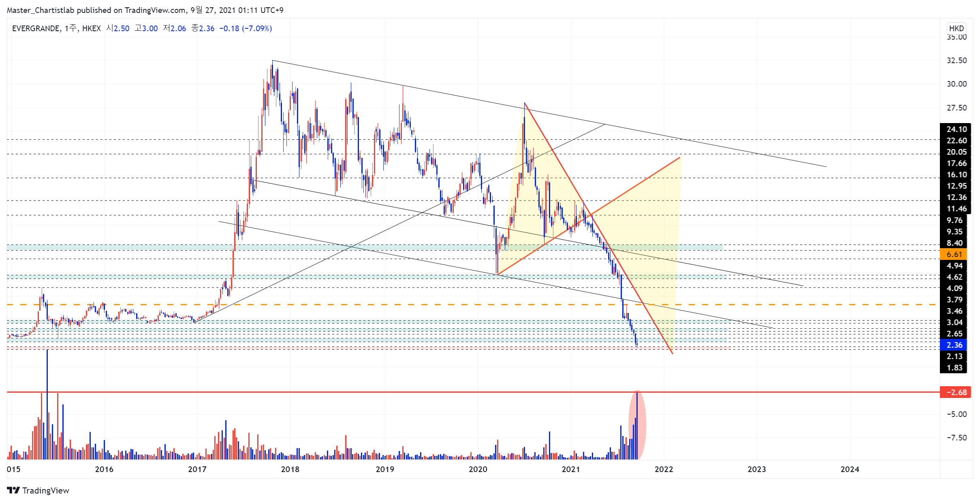Viewport: 980px width, 502px height.
Task: Click the 2023 label on time axis
Action: pos(757,469)
